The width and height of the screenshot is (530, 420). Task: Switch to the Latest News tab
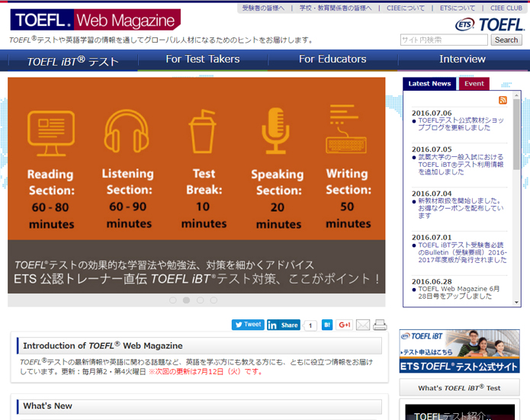[x=429, y=84]
